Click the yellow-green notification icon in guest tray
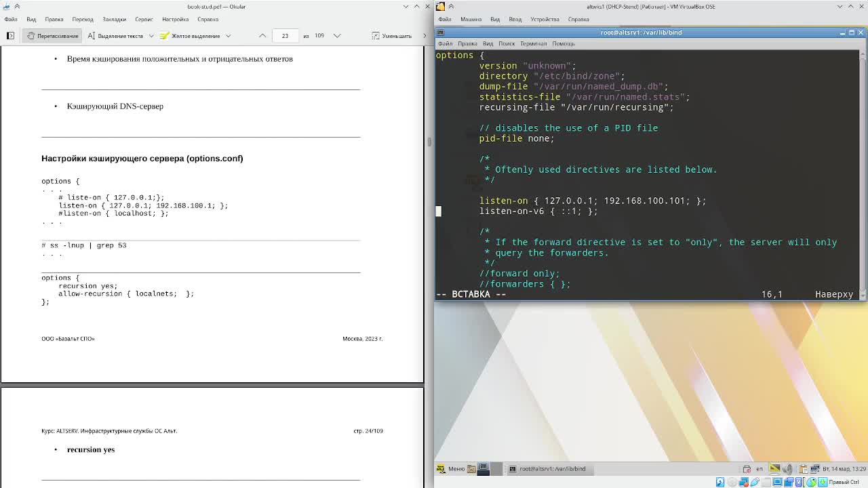 coord(774,468)
